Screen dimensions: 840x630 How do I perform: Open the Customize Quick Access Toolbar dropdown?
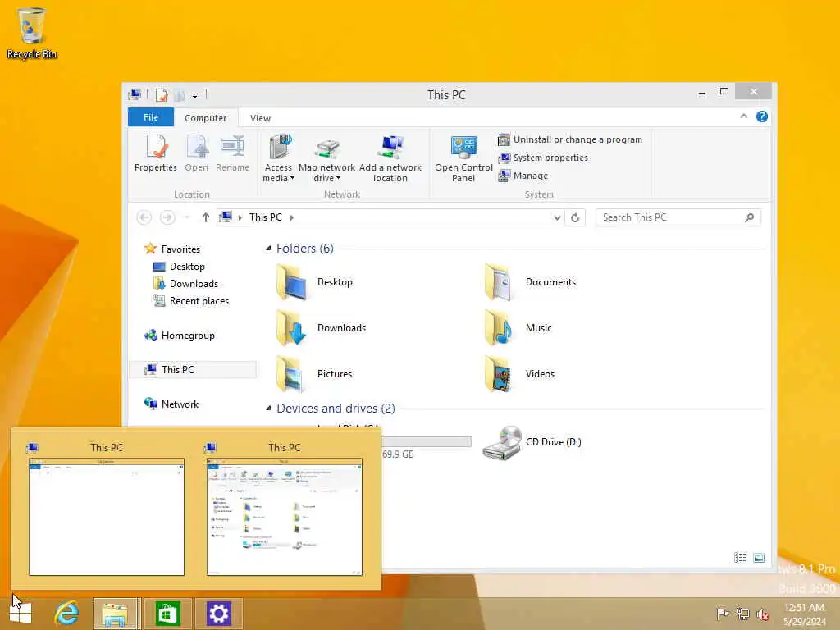[x=195, y=96]
